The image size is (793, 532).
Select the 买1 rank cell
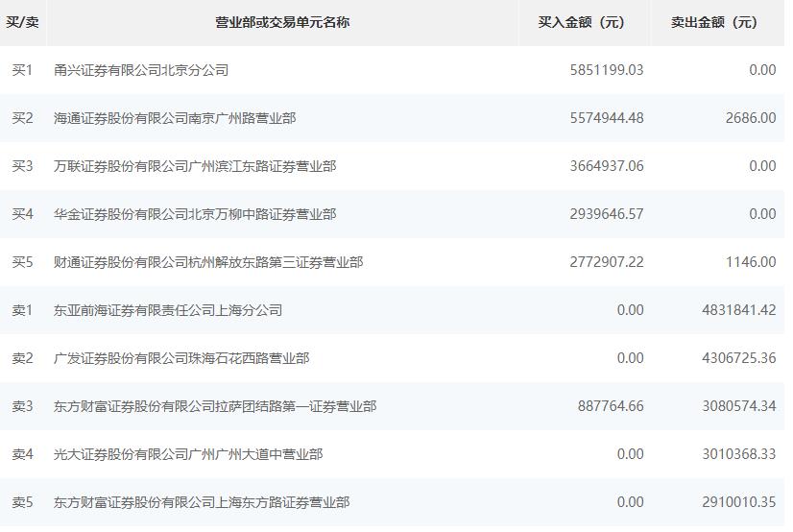click(x=22, y=70)
